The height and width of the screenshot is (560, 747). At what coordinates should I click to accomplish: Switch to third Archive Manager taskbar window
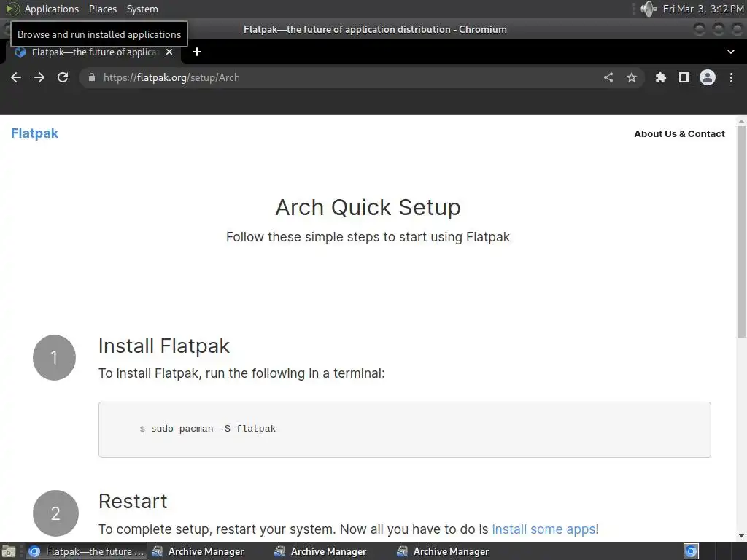tap(443, 551)
